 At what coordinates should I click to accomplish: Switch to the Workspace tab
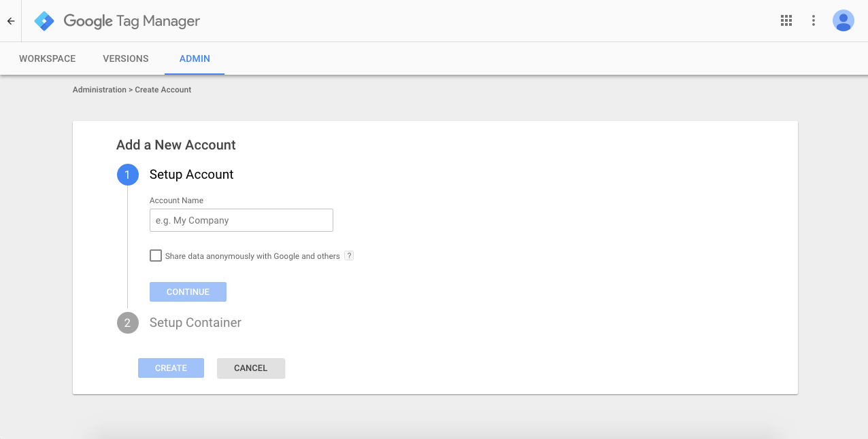coord(47,58)
